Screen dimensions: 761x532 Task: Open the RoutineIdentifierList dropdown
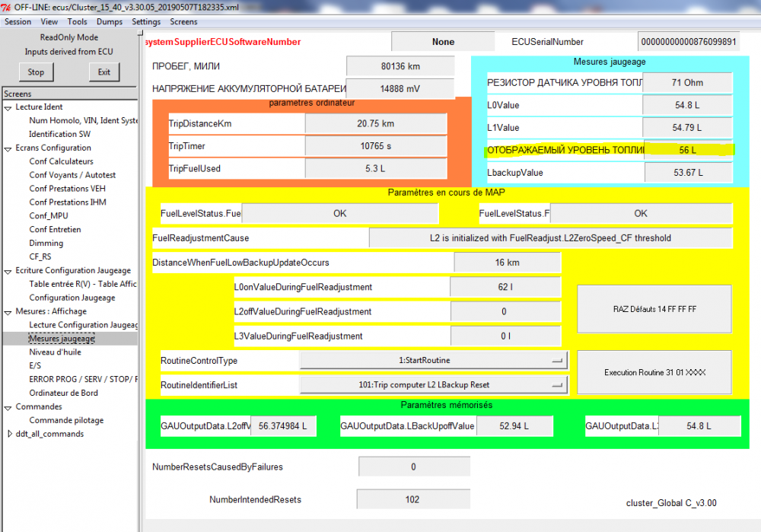[x=434, y=385]
